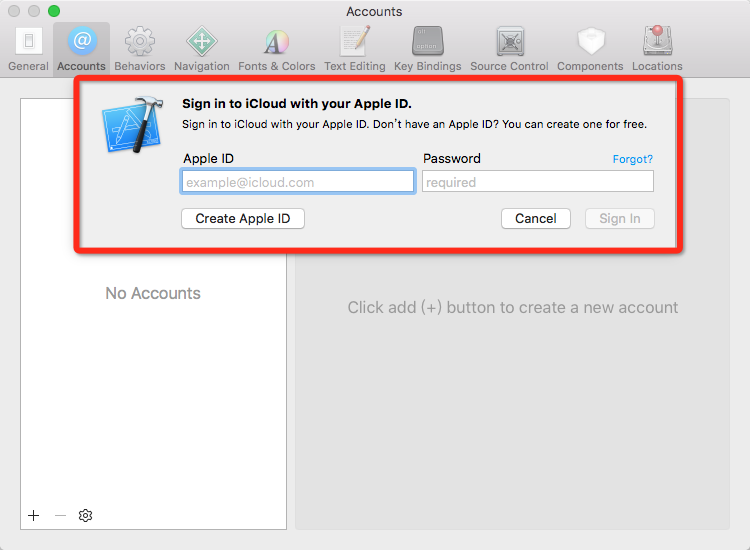Viewport: 750px width, 550px height.
Task: Click the Create Apple ID button
Action: click(x=243, y=219)
